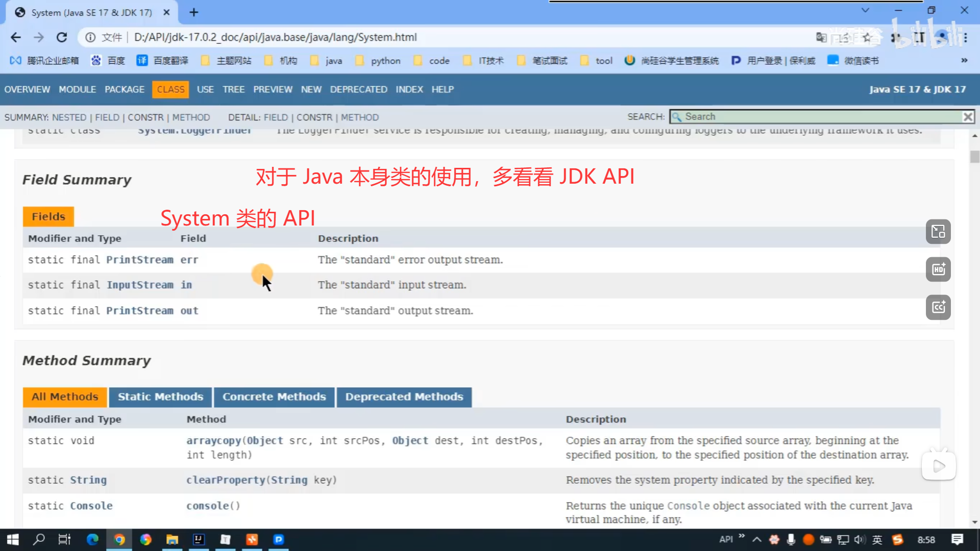Click the HD quality overlay icon
980x551 pixels.
938,269
